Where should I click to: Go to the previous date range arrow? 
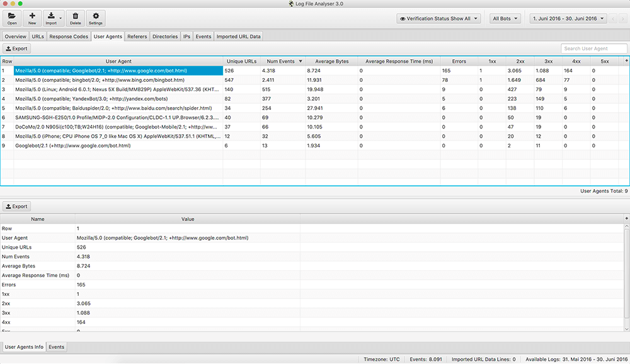point(613,18)
